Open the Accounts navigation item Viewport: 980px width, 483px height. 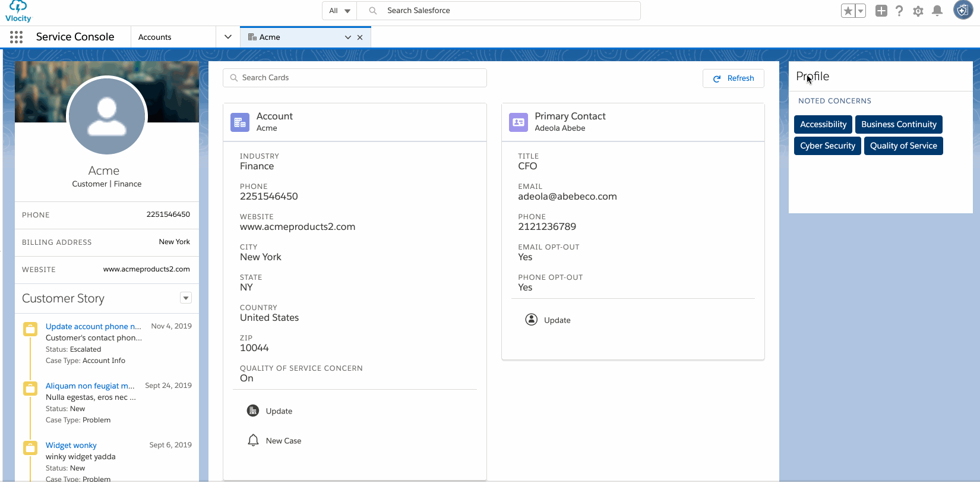coord(155,37)
